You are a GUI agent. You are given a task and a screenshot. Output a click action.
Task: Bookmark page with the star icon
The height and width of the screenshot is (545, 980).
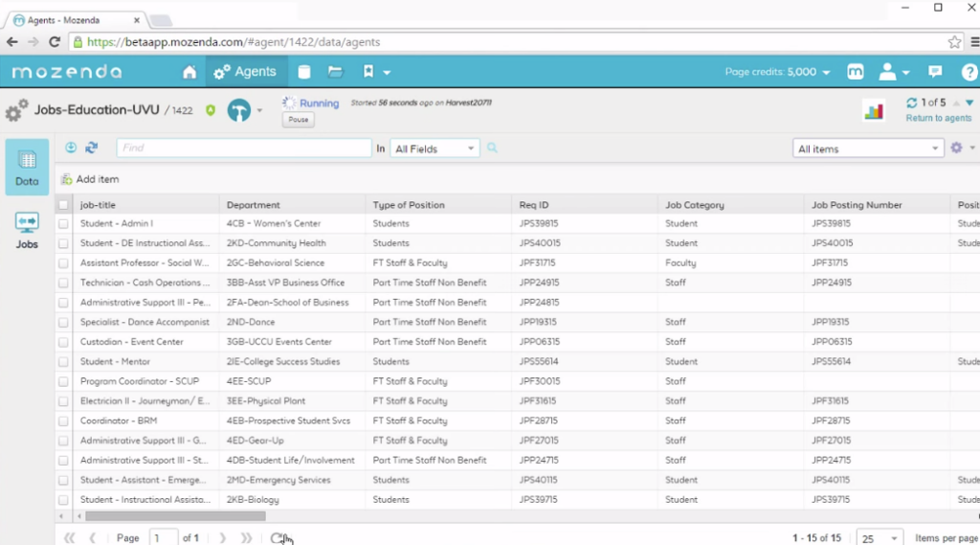pyautogui.click(x=954, y=42)
